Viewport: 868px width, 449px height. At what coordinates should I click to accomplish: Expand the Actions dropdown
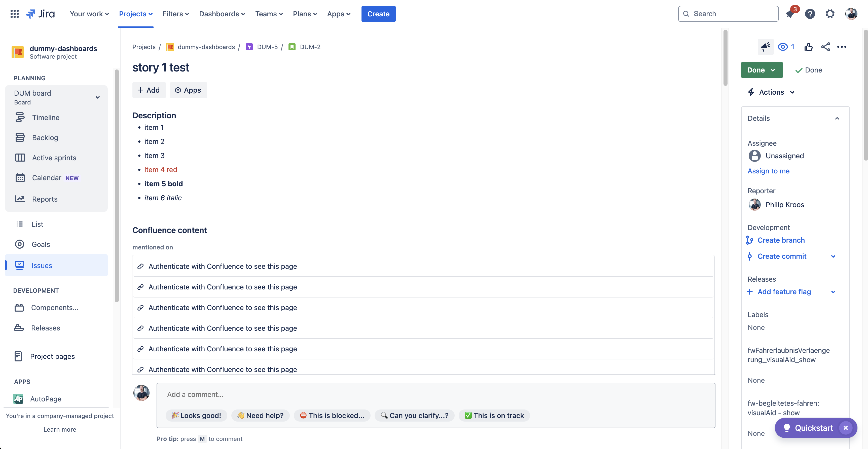point(771,92)
